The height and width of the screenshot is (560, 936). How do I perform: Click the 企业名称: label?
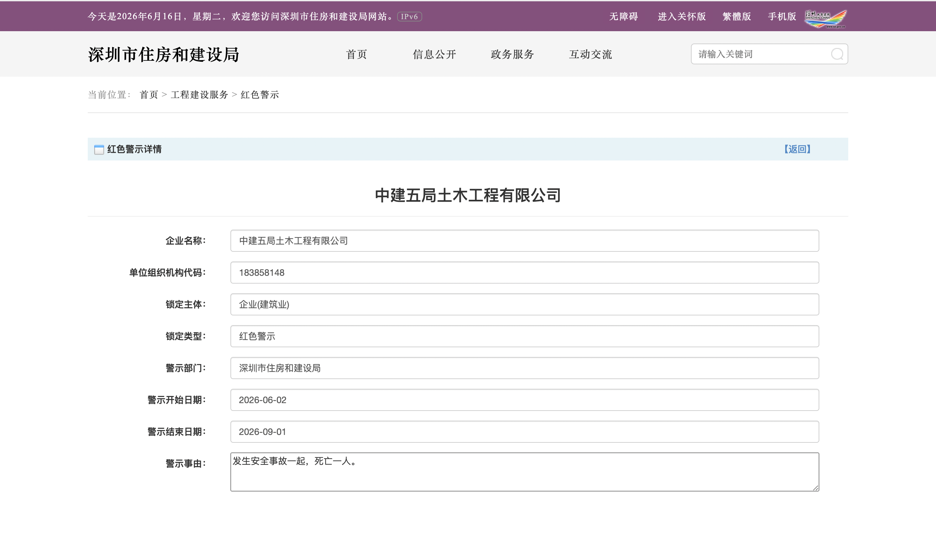click(186, 241)
